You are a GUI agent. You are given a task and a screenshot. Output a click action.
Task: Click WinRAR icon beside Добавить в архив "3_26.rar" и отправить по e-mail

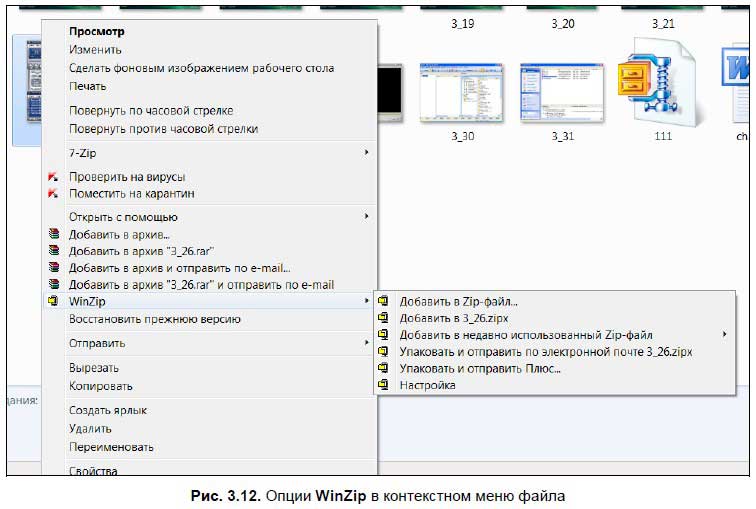(x=54, y=284)
